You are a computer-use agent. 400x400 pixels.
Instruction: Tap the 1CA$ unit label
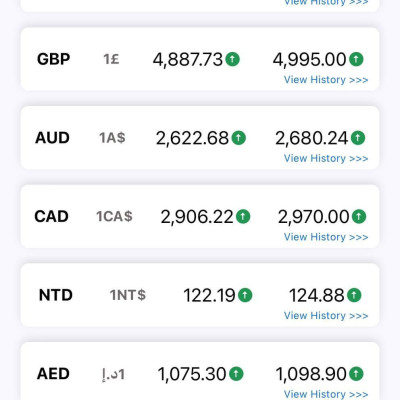114,217
